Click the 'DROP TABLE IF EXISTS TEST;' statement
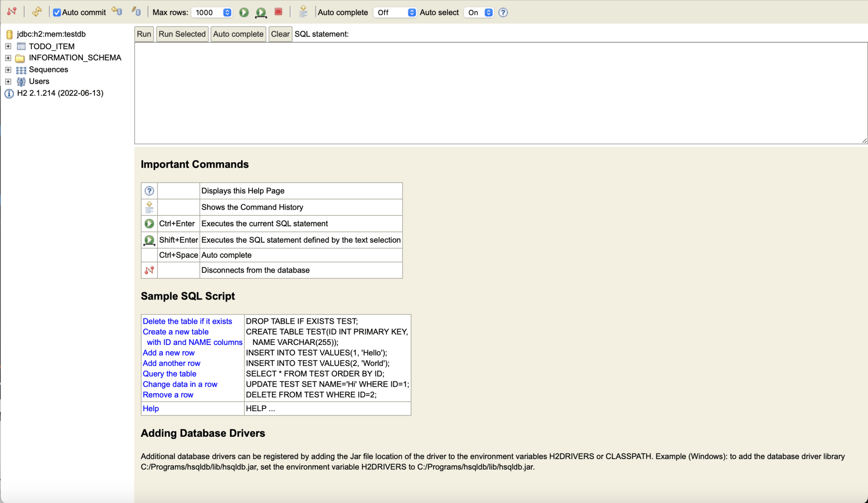Viewport: 868px width, 503px height. pos(302,321)
